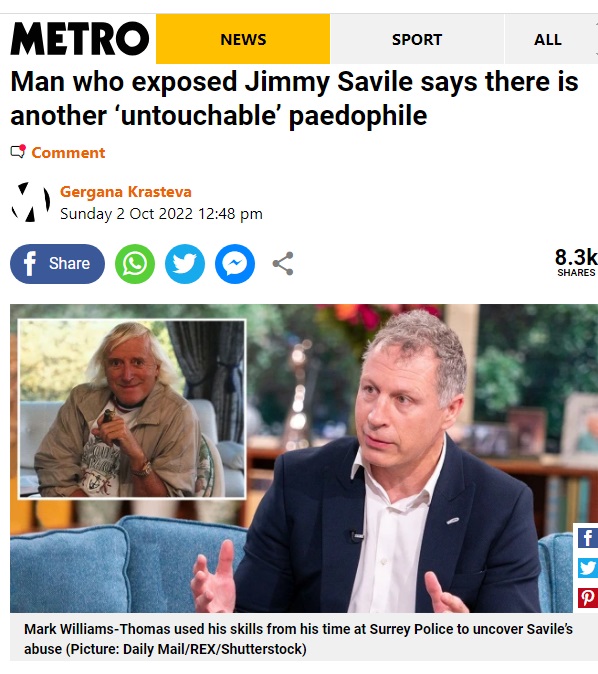Pin image with Pinterest overlay icon
The image size is (598, 674).
click(x=588, y=597)
